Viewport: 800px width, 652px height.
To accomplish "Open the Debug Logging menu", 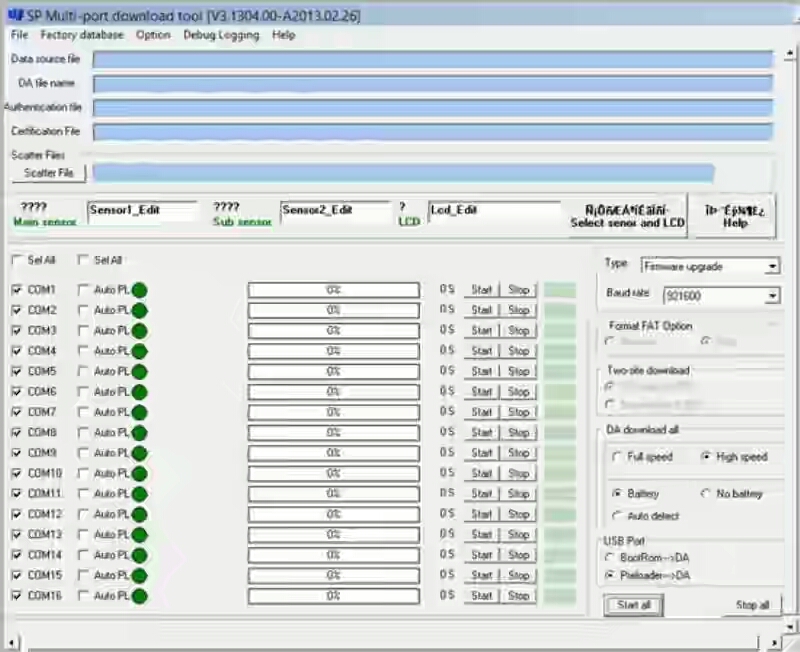I will (x=221, y=34).
